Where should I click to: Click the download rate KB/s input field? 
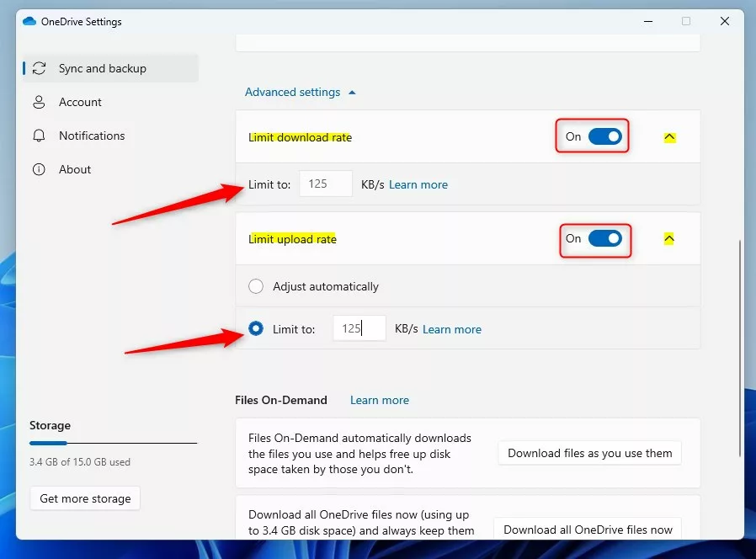click(x=326, y=184)
